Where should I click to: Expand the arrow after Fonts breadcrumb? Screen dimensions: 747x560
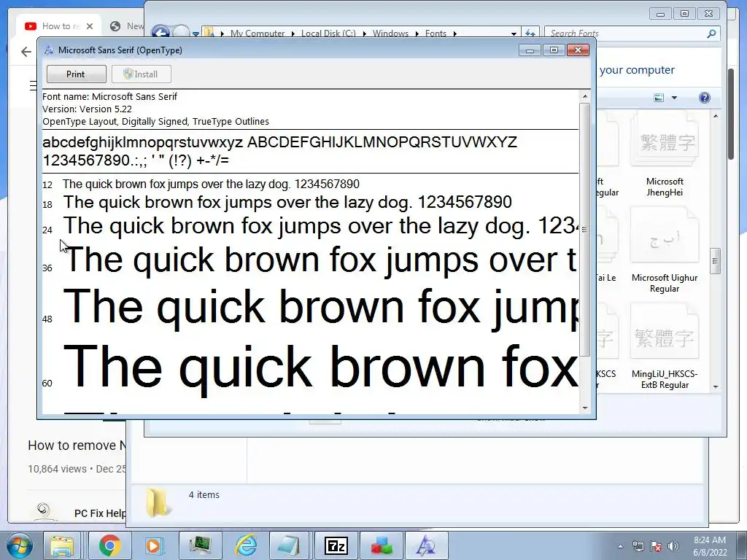click(x=455, y=34)
